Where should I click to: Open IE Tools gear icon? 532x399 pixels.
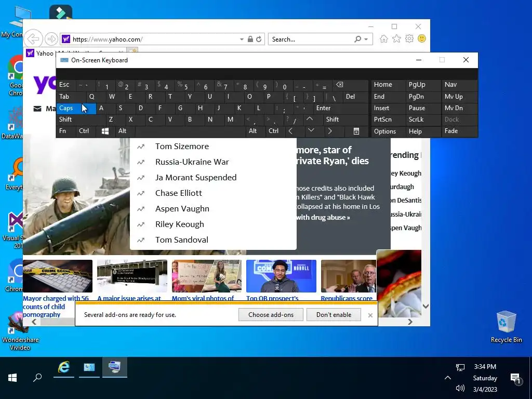pyautogui.click(x=409, y=38)
